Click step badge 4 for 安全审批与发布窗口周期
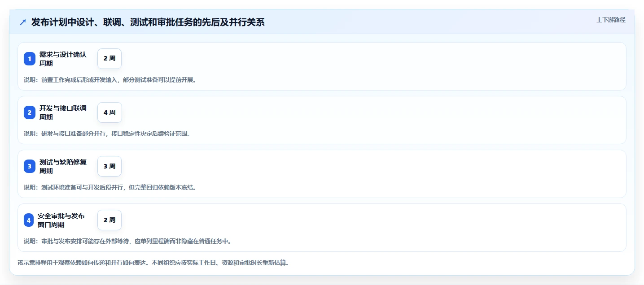The height and width of the screenshot is (285, 644). tap(29, 220)
